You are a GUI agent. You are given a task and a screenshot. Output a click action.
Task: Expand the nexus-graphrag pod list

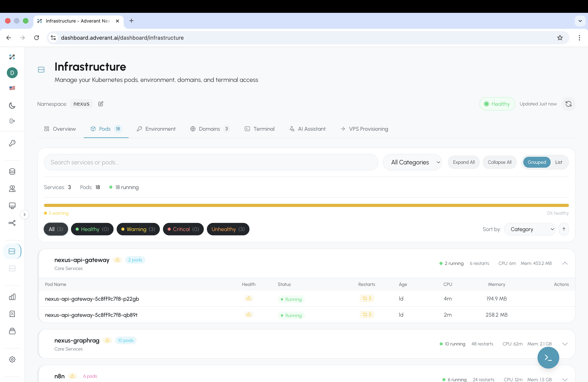565,344
